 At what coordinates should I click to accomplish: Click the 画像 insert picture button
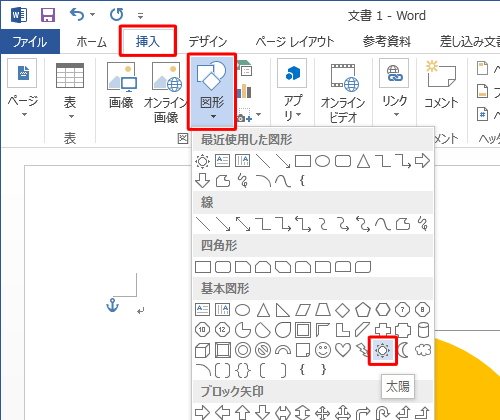point(121,85)
